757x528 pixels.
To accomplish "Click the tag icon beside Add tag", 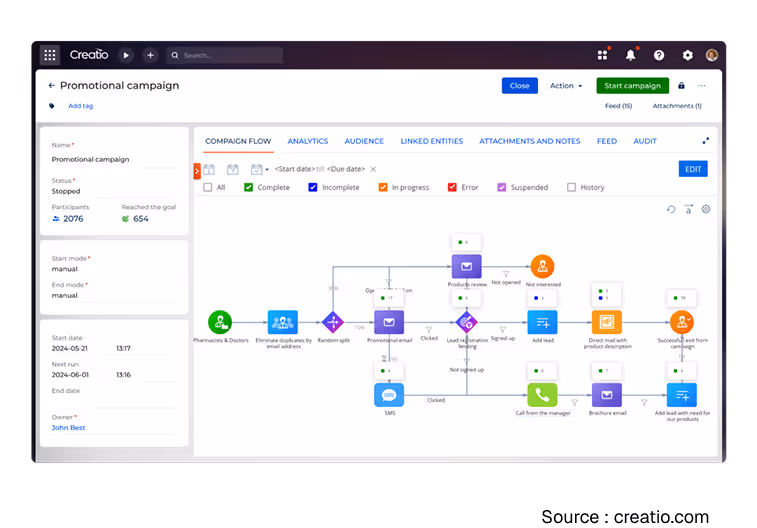I will (x=52, y=106).
